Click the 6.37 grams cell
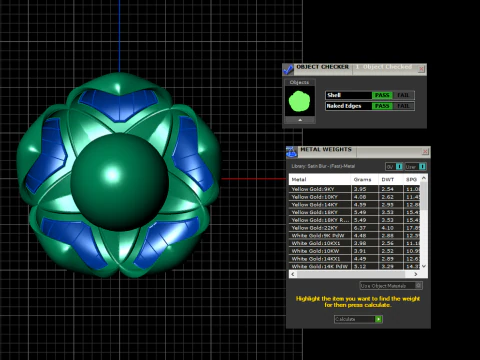The width and height of the screenshot is (480, 360). point(365,228)
